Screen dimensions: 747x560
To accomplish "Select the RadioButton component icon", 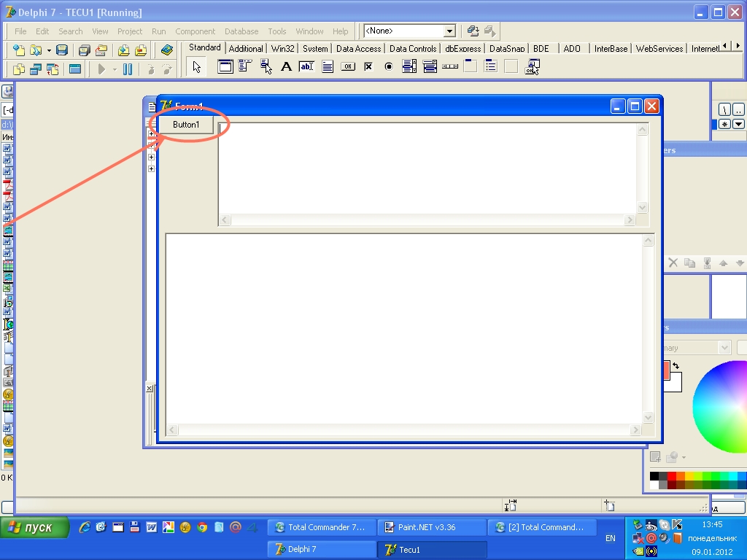I will 389,66.
